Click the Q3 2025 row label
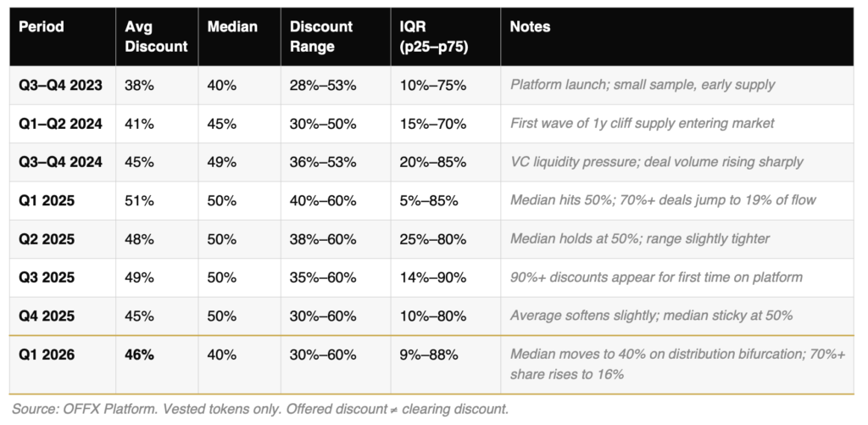Viewport: 868px width, 425px height. (x=47, y=277)
